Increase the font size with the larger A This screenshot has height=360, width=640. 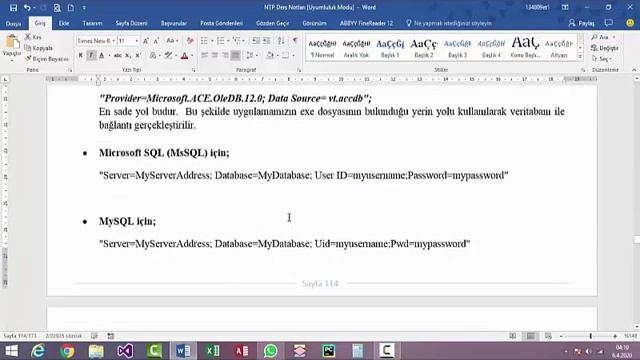[x=146, y=41]
